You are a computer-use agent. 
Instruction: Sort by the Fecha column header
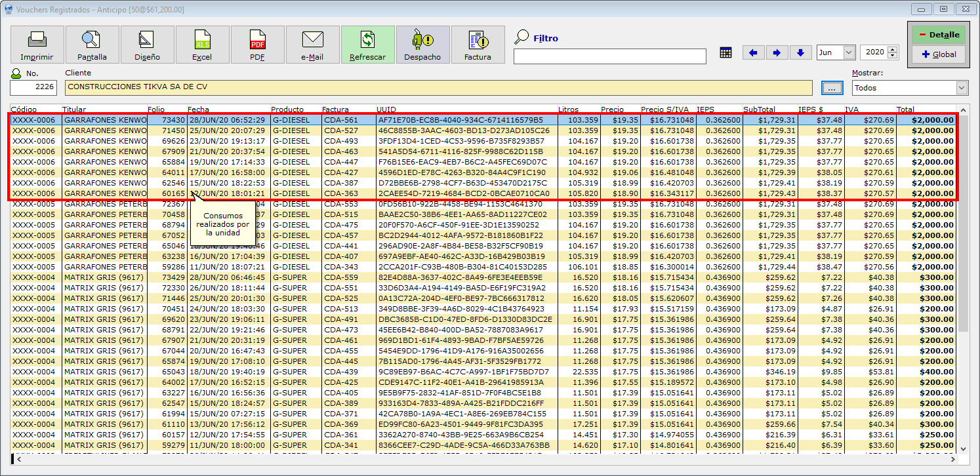[x=198, y=109]
